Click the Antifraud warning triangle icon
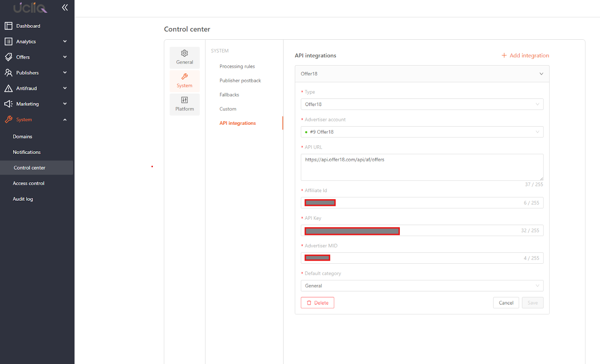This screenshot has height=364, width=600. click(x=8, y=88)
